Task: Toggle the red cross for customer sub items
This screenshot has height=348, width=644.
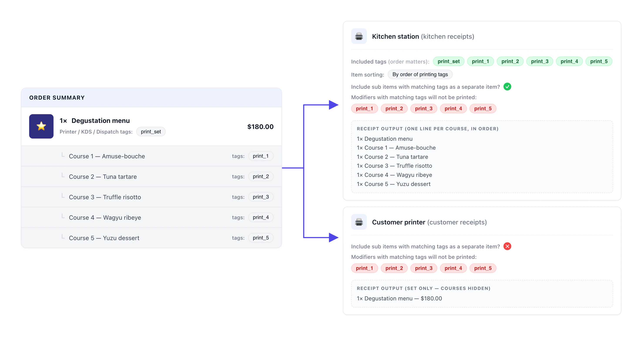Action: [507, 246]
